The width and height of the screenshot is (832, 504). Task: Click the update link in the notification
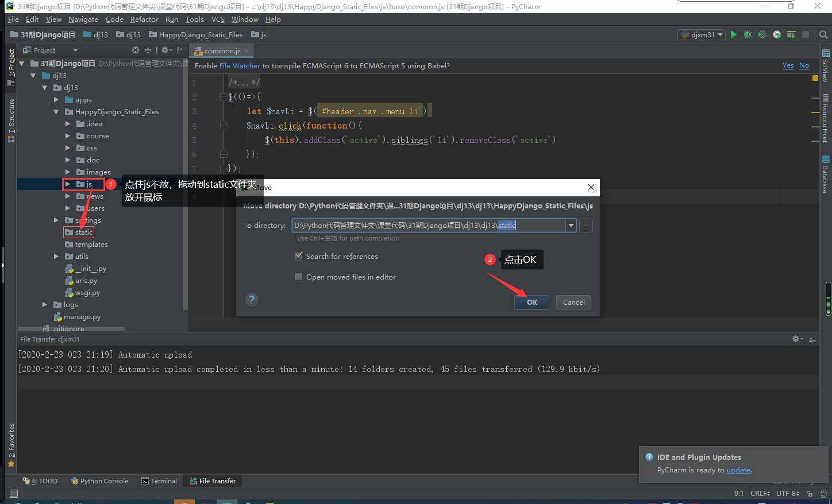point(738,470)
